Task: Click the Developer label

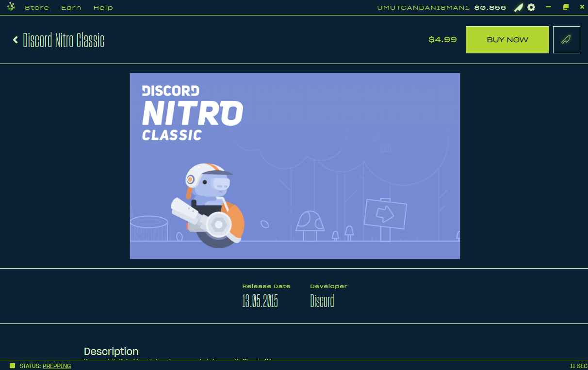Action: [x=329, y=286]
